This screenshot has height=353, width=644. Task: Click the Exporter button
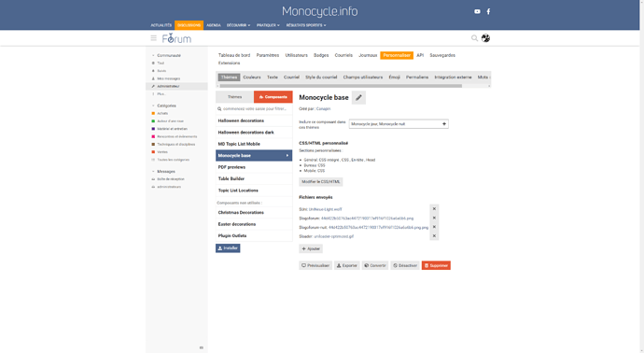[x=346, y=265]
